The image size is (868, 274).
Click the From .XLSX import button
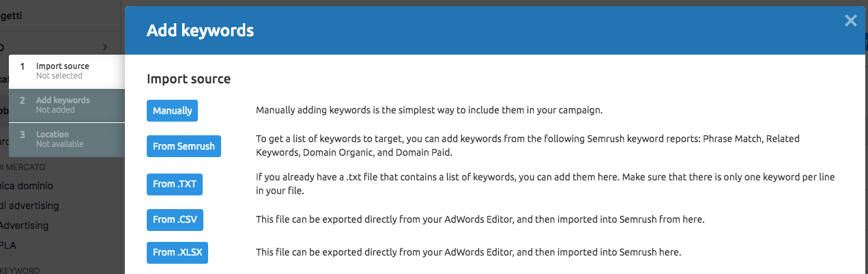point(177,252)
